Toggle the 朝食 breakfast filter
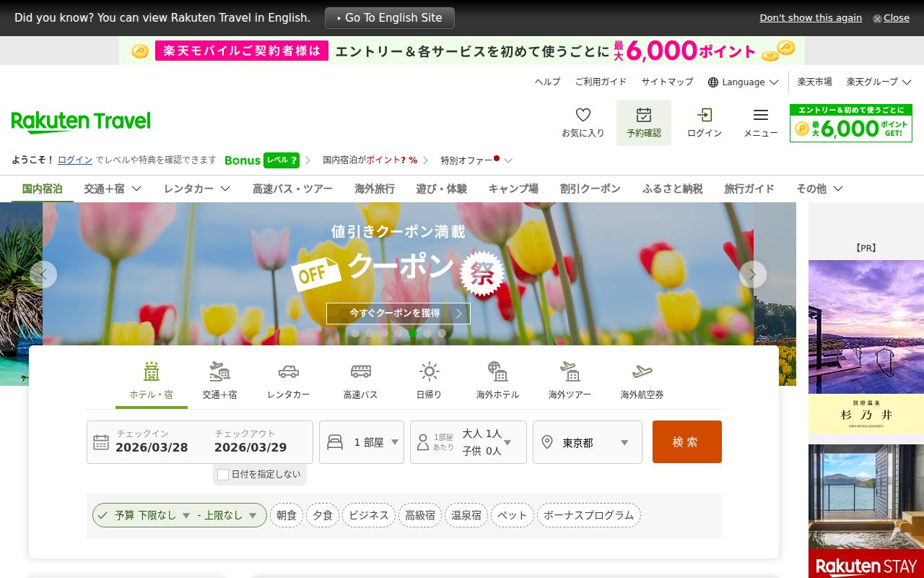The width and height of the screenshot is (924, 578). (x=287, y=515)
